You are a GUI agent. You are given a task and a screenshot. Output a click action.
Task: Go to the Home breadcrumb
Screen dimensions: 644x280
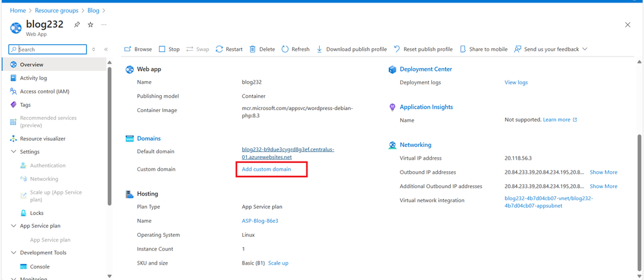pyautogui.click(x=17, y=11)
